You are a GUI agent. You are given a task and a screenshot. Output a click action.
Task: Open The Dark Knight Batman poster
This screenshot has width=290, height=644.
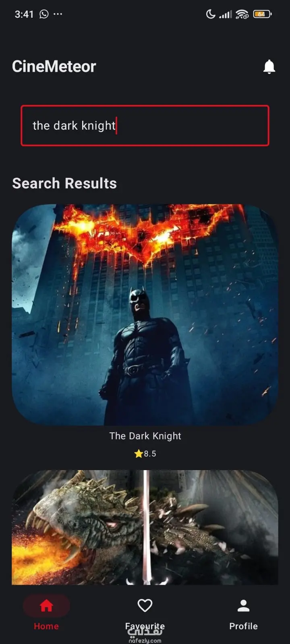click(x=145, y=315)
